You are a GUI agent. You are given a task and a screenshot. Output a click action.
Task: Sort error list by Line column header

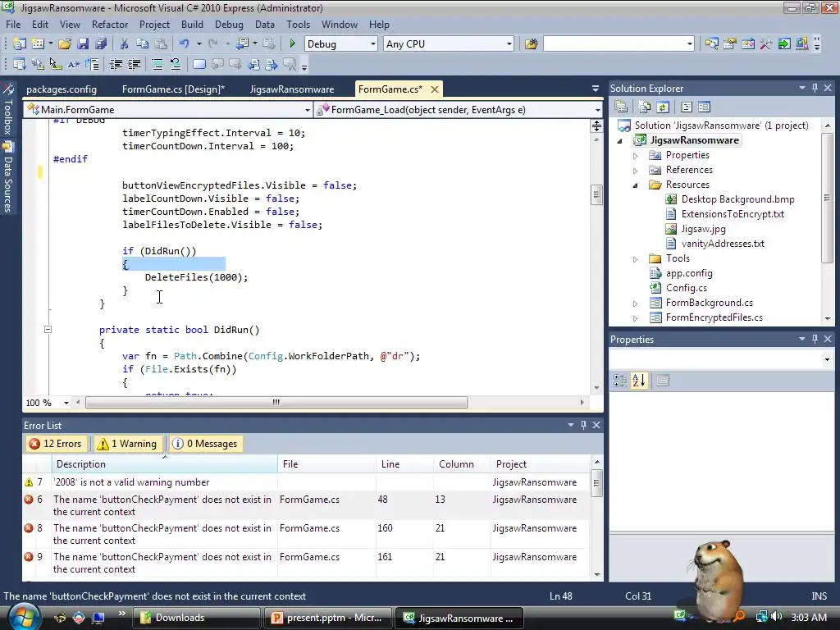point(404,464)
